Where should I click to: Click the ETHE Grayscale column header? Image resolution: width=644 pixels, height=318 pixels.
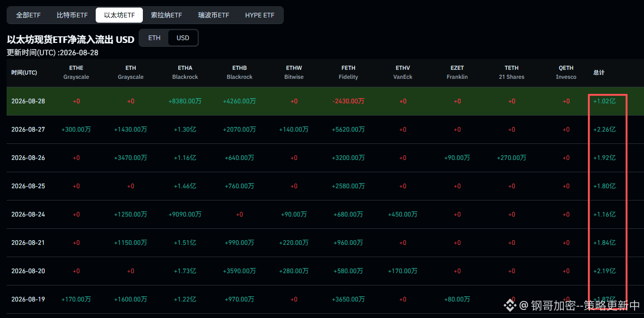76,72
